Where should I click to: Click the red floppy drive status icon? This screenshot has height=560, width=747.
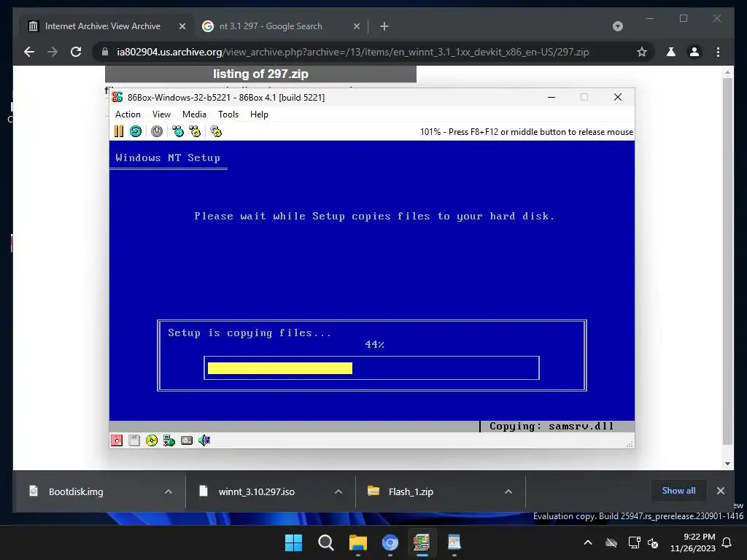tap(117, 440)
